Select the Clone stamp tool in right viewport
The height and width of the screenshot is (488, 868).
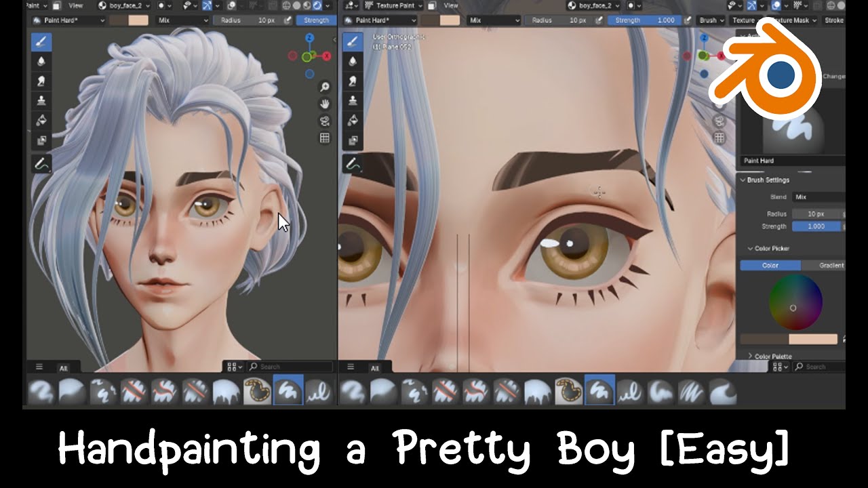coord(352,101)
